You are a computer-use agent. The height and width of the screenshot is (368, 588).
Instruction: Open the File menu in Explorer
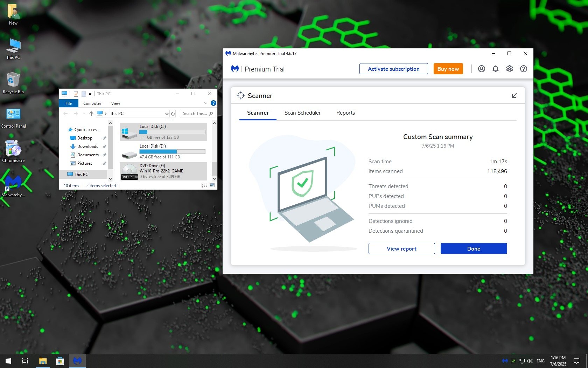(x=69, y=103)
